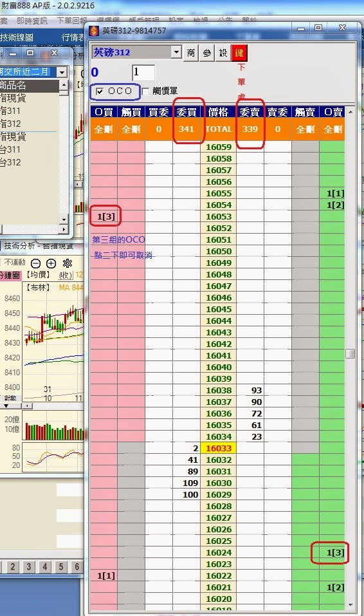Enable the OCO checkbox

point(100,91)
